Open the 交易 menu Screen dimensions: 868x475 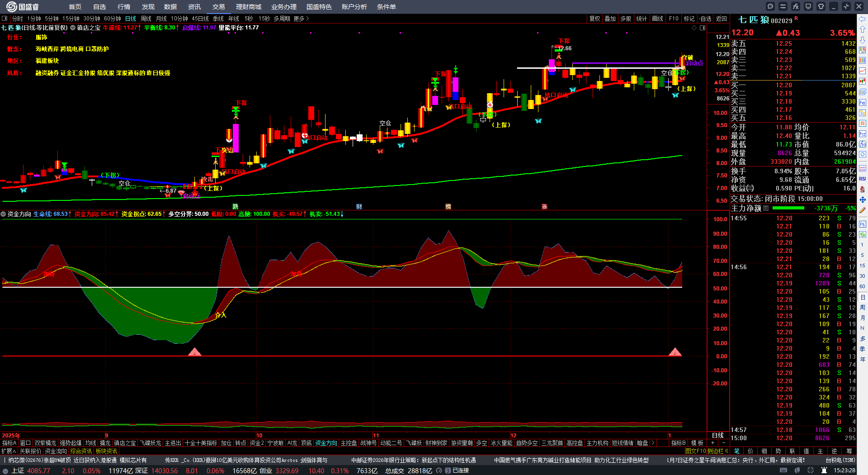[219, 7]
